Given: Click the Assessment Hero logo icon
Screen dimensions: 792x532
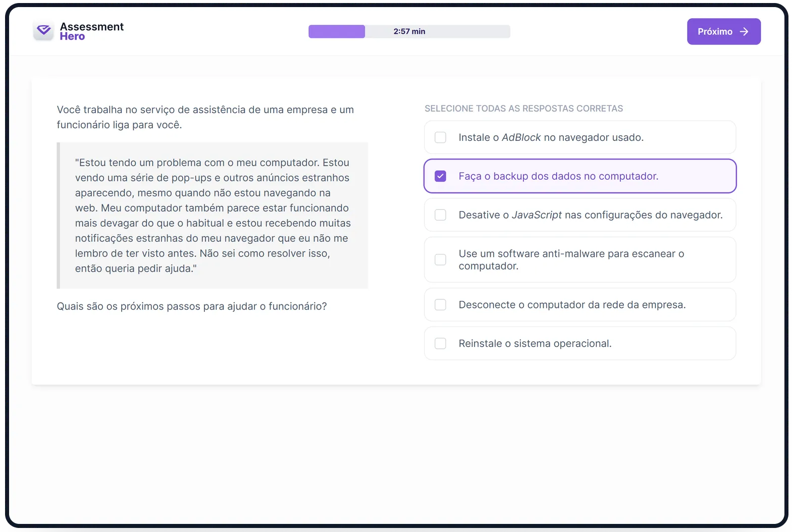Looking at the screenshot, I should pos(44,31).
